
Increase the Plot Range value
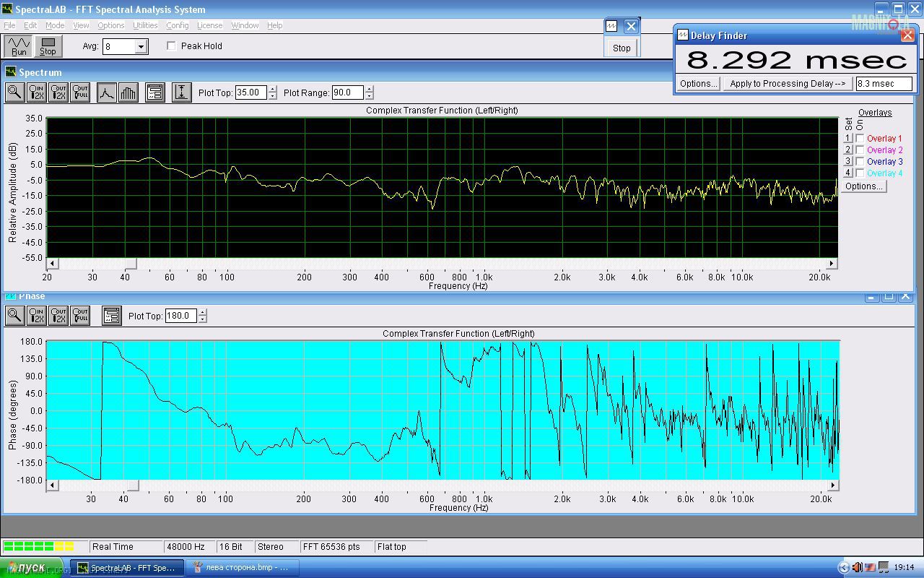[370, 89]
